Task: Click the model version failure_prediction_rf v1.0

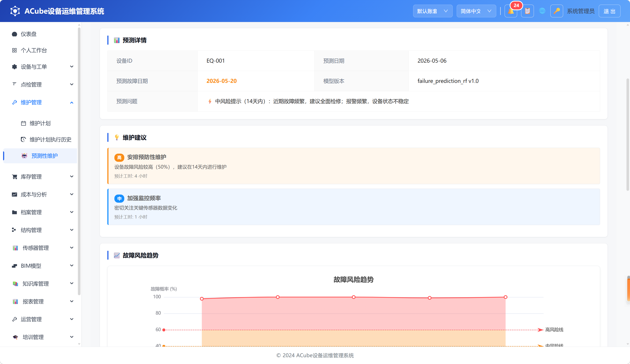Action: pos(448,81)
